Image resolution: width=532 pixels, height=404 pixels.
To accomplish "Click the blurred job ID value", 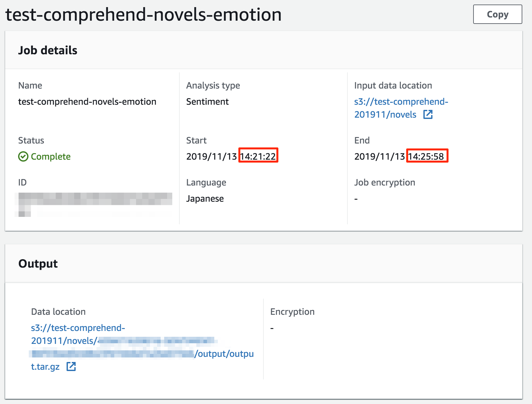I will [93, 204].
